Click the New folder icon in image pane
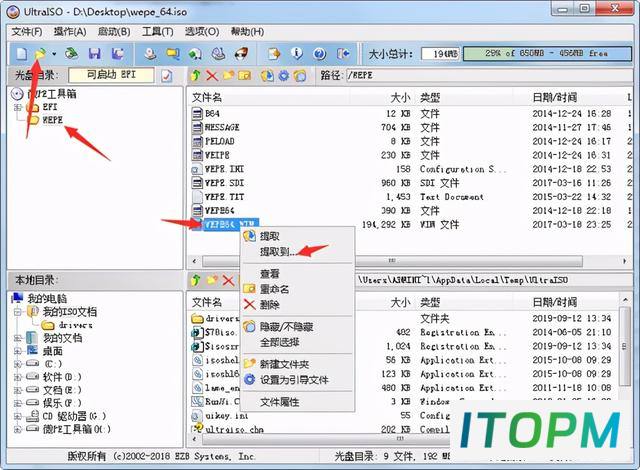The height and width of the screenshot is (470, 640). [x=229, y=75]
